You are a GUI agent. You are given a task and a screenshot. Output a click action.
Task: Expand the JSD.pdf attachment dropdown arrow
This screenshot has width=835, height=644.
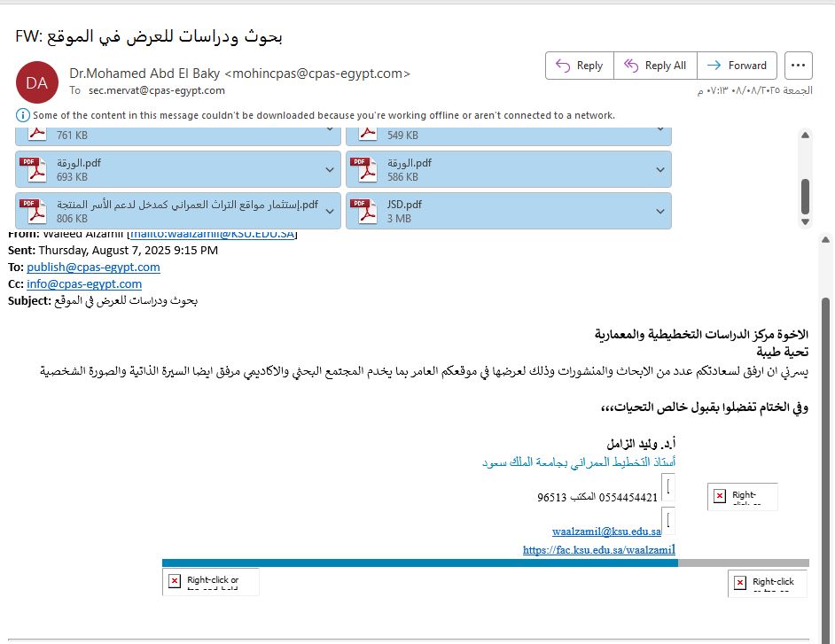660,211
